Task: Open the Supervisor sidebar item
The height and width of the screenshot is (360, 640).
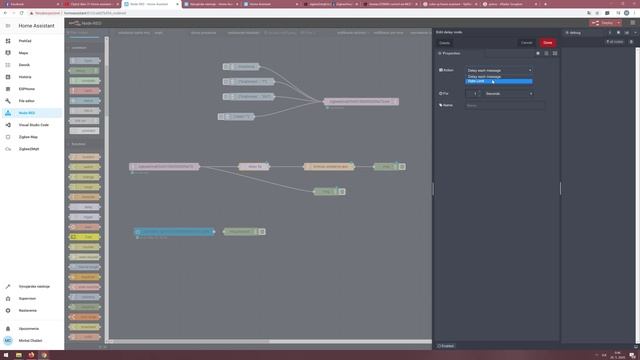Action: click(32, 298)
